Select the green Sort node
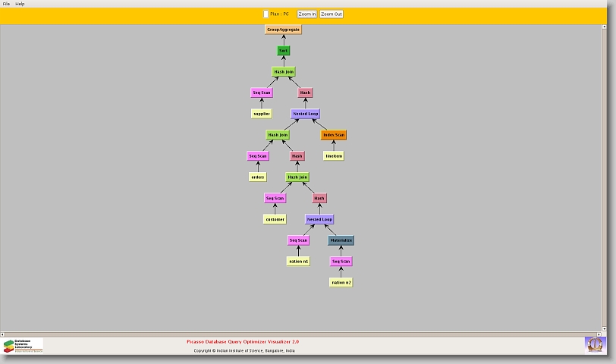616x364 pixels. [283, 51]
